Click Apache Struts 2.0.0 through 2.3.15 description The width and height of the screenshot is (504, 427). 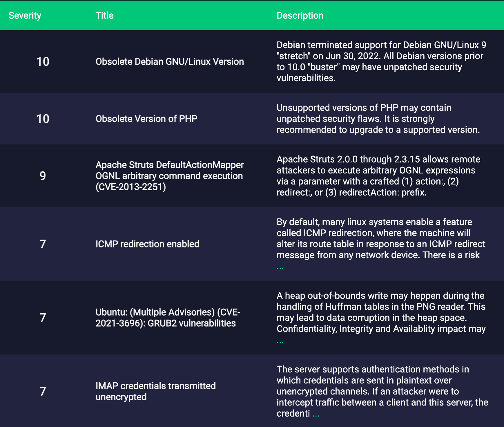pyautogui.click(x=378, y=176)
